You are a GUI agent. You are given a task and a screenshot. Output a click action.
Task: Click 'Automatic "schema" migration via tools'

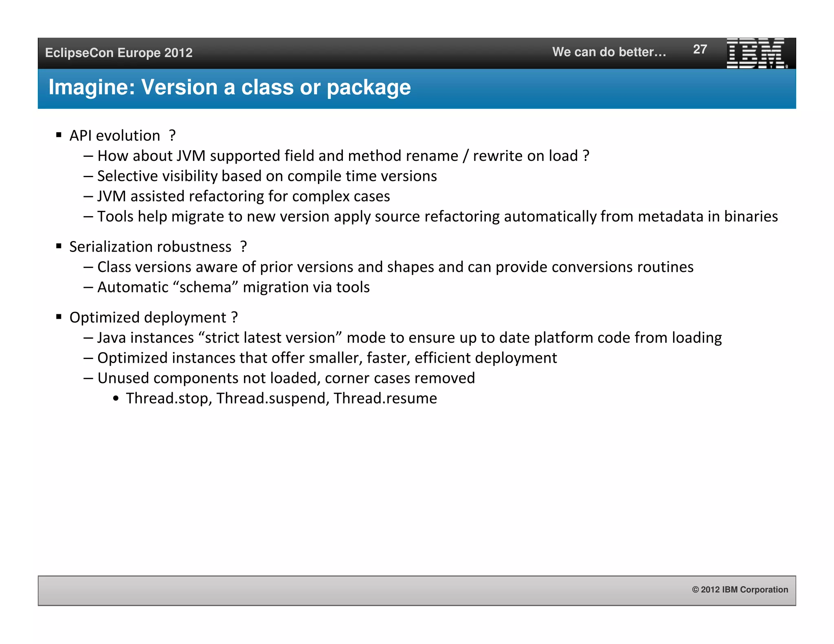tap(233, 287)
